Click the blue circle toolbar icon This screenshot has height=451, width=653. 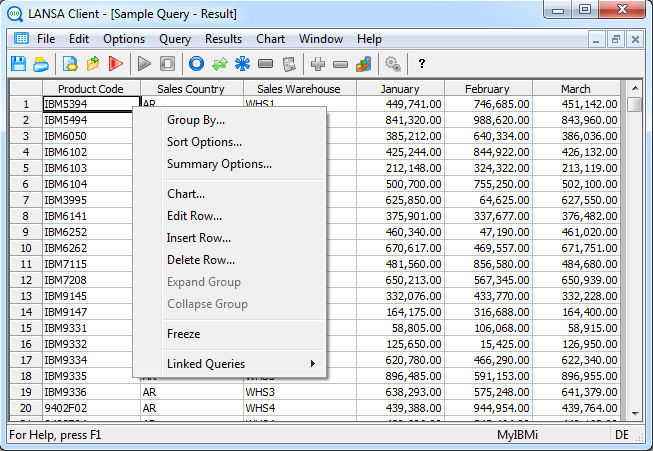click(x=196, y=64)
